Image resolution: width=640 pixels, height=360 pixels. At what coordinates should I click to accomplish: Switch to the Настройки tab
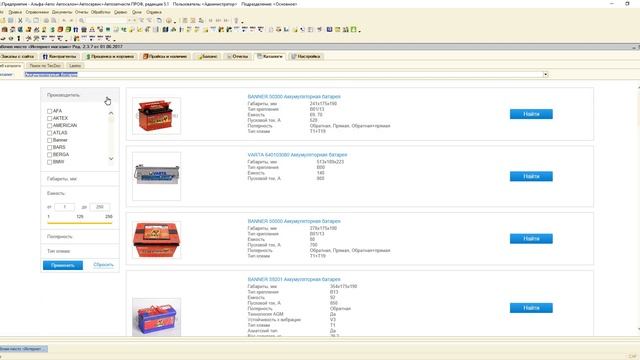coord(306,56)
